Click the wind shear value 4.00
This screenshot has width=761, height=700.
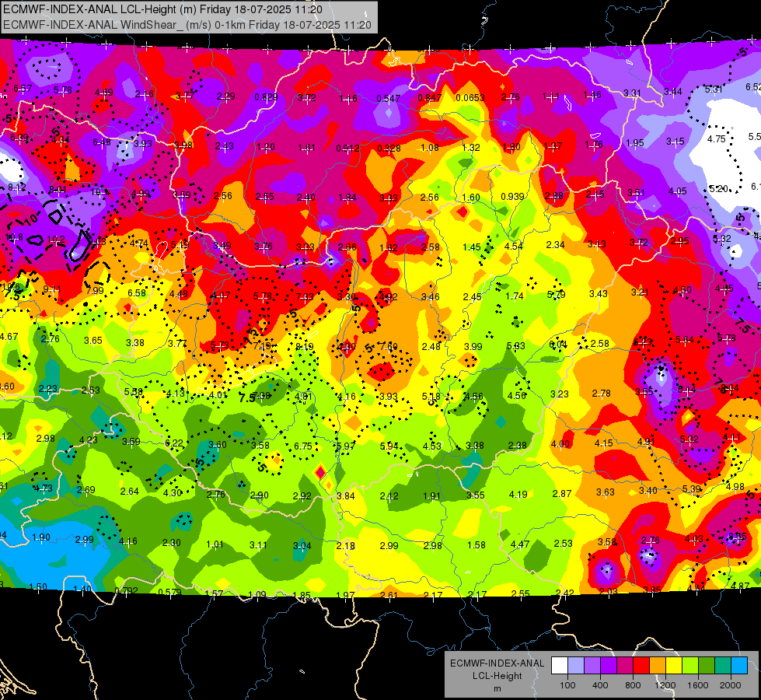point(560,443)
